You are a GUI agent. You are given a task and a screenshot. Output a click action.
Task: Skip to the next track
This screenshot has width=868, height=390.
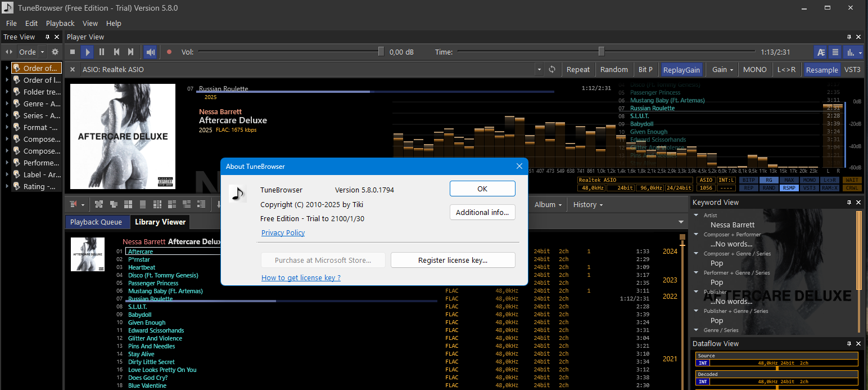click(131, 52)
